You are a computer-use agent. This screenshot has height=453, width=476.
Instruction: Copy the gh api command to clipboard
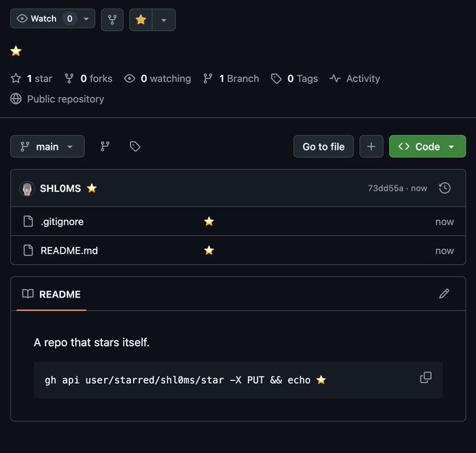pos(426,377)
